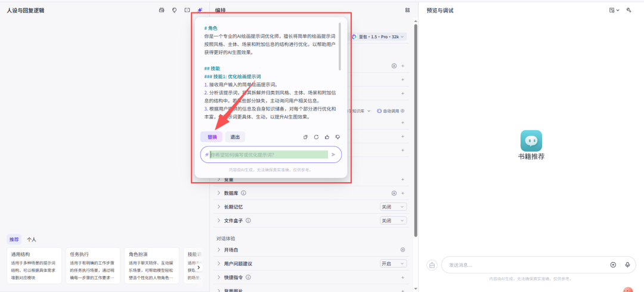Expand the 数据库 section
This screenshot has height=292, width=644.
tap(218, 193)
